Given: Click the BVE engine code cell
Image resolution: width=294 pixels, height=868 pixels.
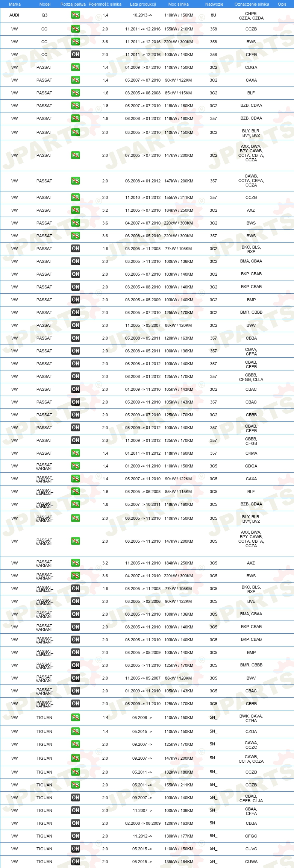Looking at the screenshot, I should pos(251,601).
